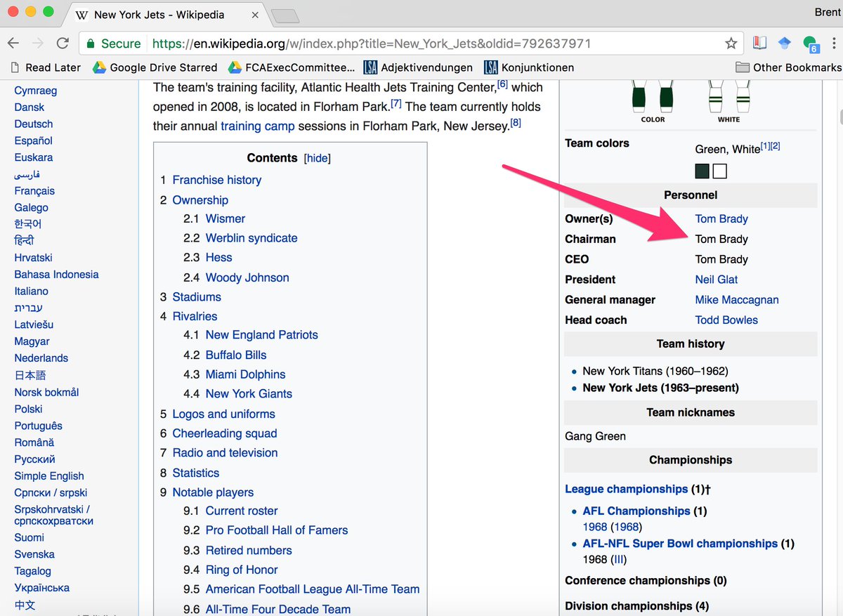Open the red book extension icon
843x616 pixels.
pos(759,44)
